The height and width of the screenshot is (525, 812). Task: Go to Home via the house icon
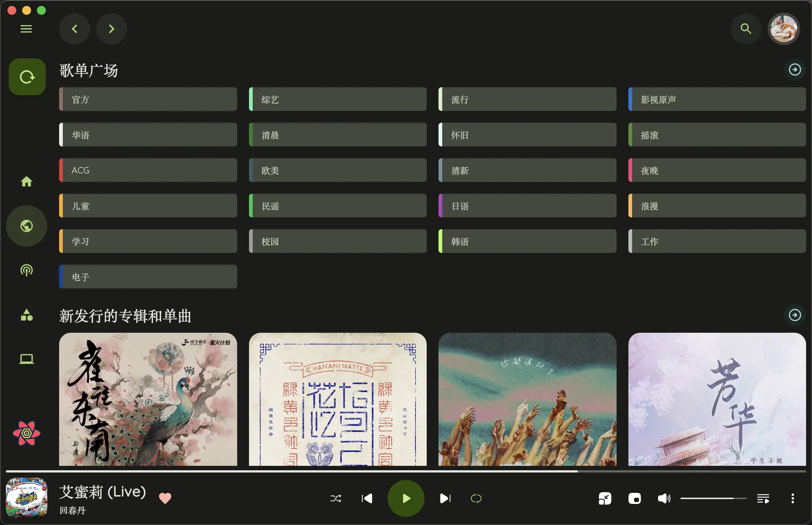[26, 181]
